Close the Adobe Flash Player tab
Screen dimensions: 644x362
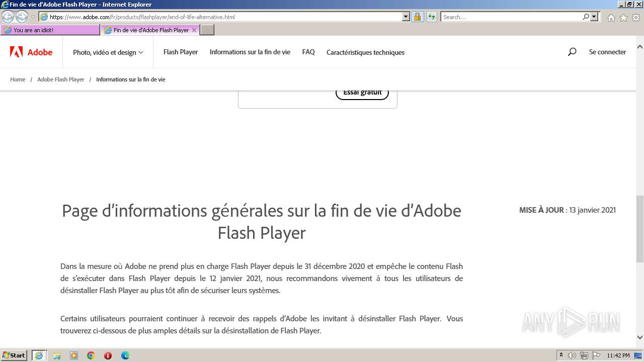click(194, 30)
